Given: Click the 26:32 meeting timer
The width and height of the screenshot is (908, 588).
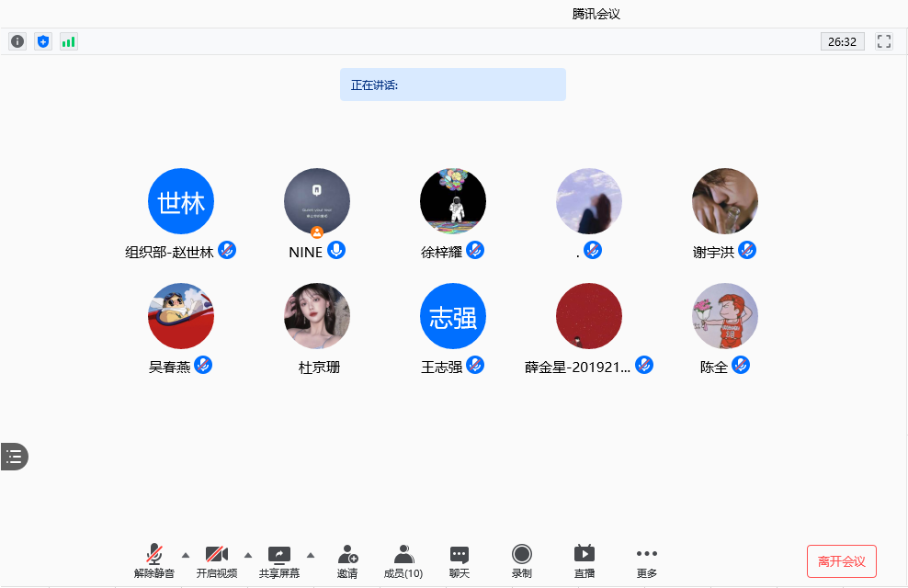Looking at the screenshot, I should [x=842, y=41].
